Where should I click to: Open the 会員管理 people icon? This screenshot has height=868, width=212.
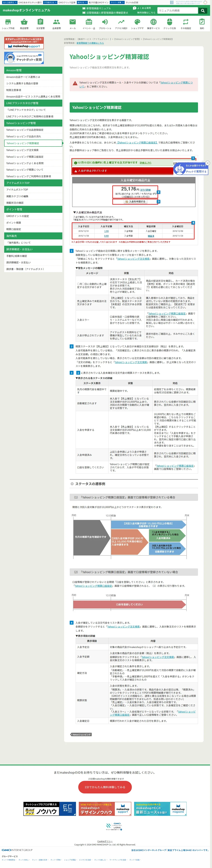click(57, 24)
